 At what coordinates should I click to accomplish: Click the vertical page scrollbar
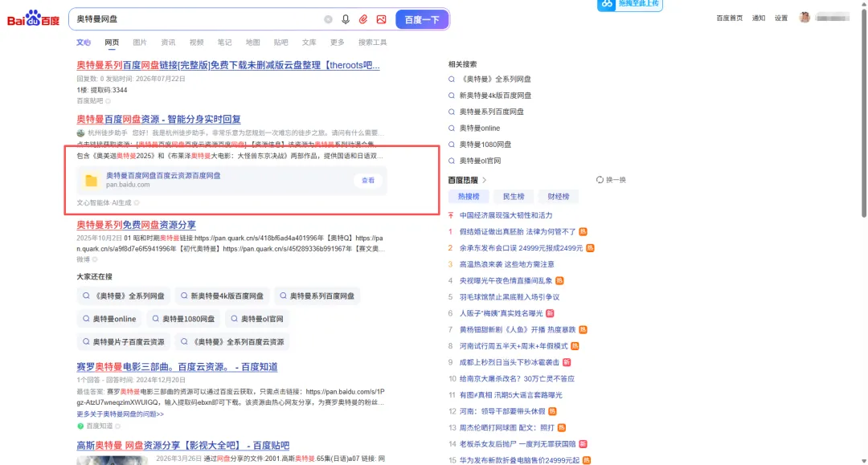click(x=863, y=111)
